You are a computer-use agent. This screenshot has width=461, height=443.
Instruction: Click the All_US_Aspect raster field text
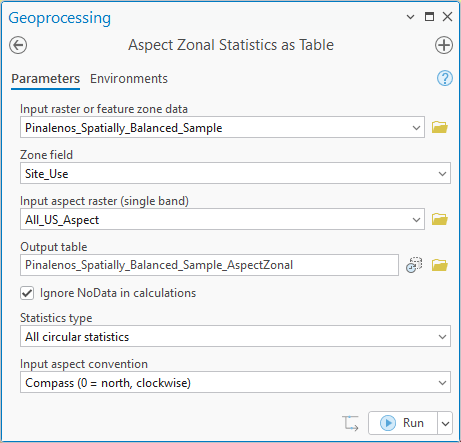coord(62,220)
